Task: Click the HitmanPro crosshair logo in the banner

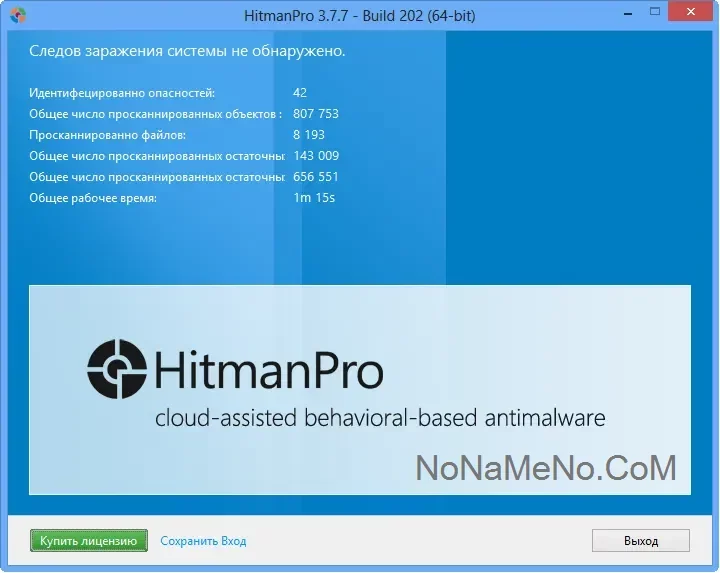Action: (117, 368)
